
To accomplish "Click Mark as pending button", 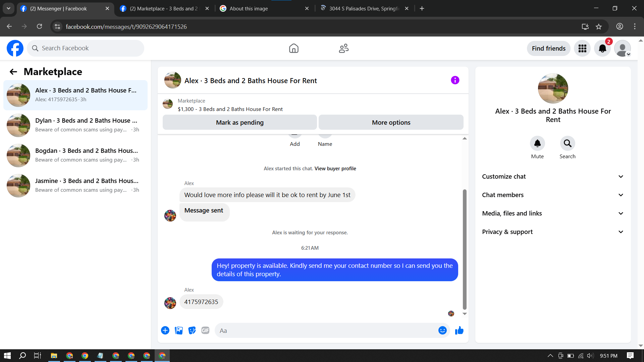I will click(239, 122).
